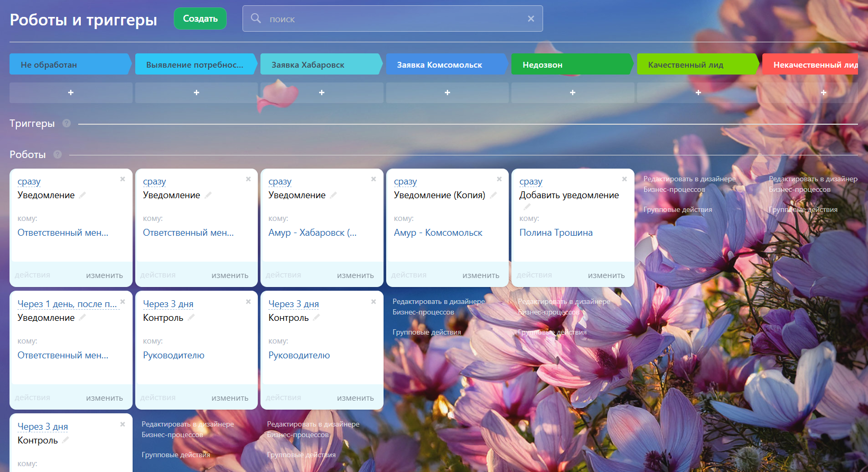Add a trigger under the Недозвон stage

[x=573, y=92]
